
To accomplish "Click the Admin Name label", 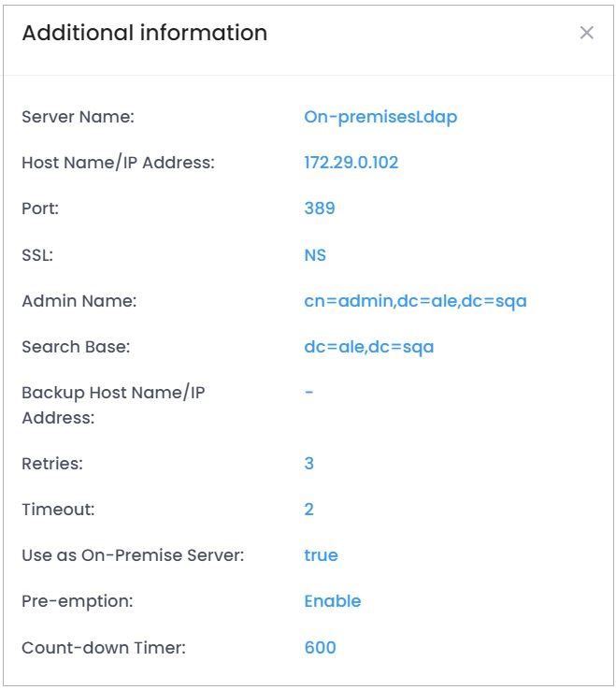I will tap(79, 301).
